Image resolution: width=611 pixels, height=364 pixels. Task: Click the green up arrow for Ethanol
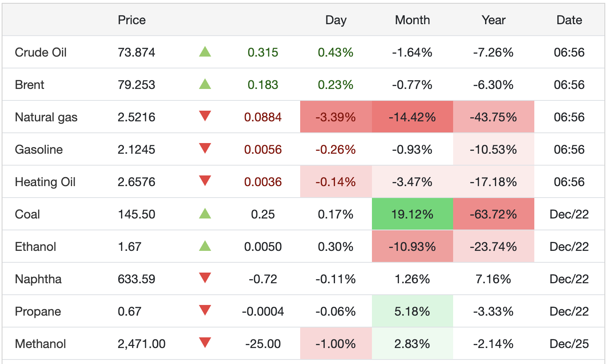(205, 246)
